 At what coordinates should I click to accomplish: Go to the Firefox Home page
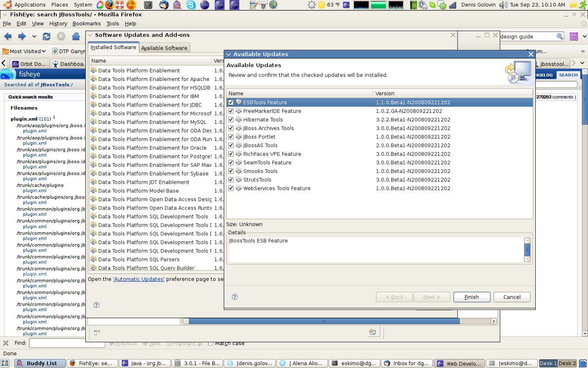pos(76,37)
